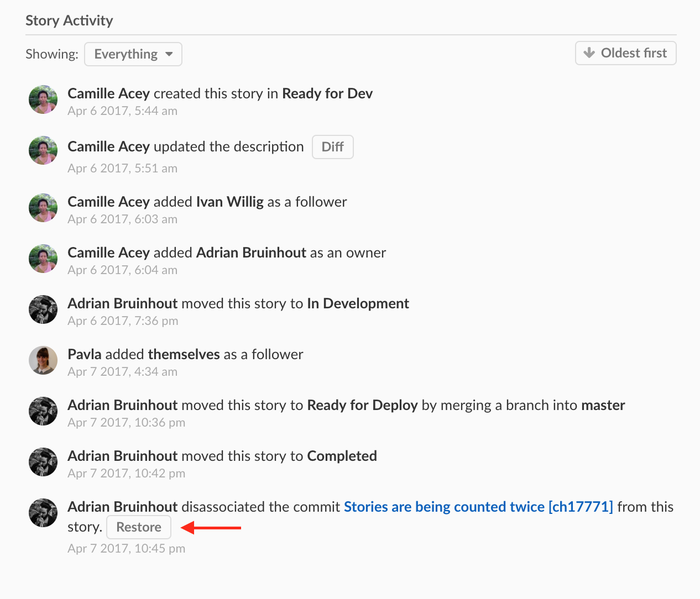Click the Ready for Dev state name
700x599 pixels.
(327, 93)
